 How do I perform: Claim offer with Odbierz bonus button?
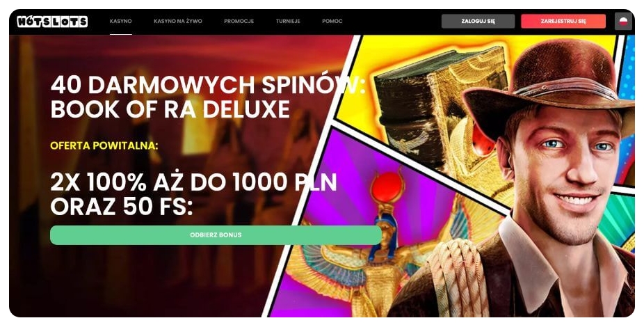[x=216, y=235]
